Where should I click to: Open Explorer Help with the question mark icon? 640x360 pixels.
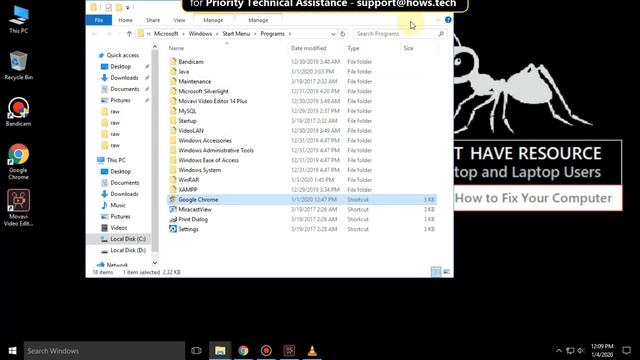click(448, 20)
